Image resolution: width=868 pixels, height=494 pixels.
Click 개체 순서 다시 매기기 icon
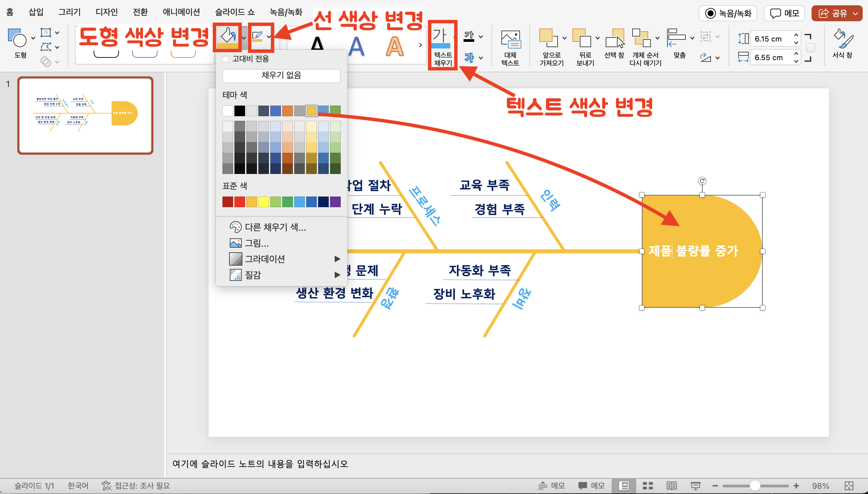pos(641,37)
